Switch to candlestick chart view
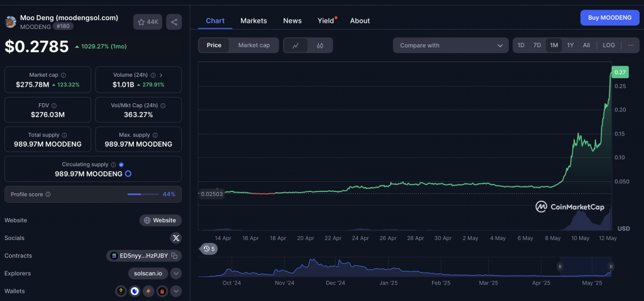Viewport: 644px width, 301px height. coord(320,45)
